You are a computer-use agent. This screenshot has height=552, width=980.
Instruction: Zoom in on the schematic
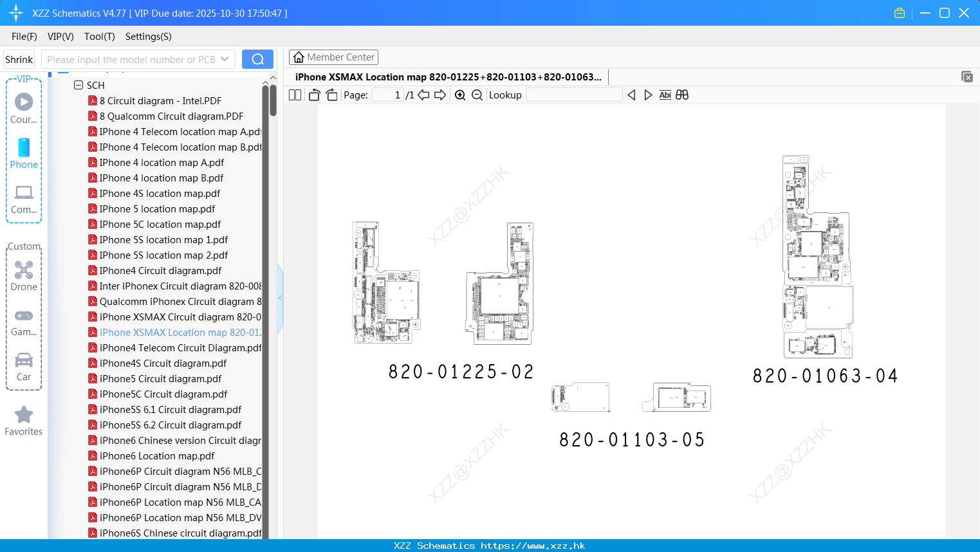pyautogui.click(x=460, y=95)
